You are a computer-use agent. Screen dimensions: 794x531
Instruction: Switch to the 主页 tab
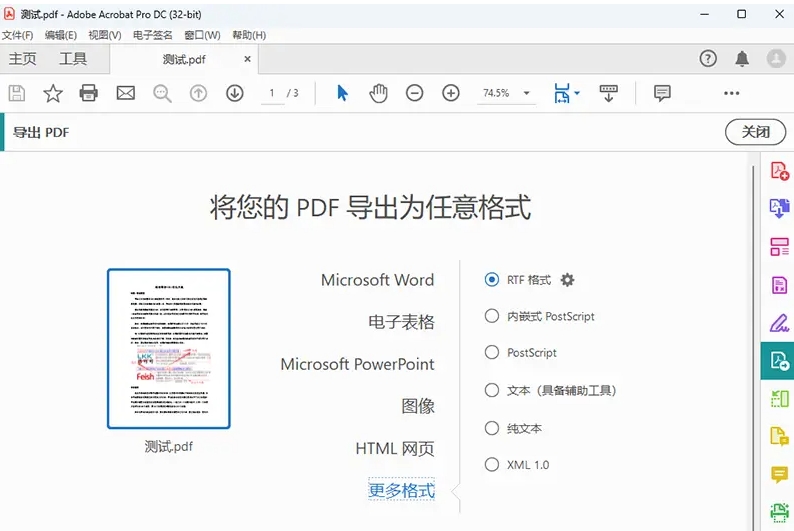pyautogui.click(x=23, y=59)
